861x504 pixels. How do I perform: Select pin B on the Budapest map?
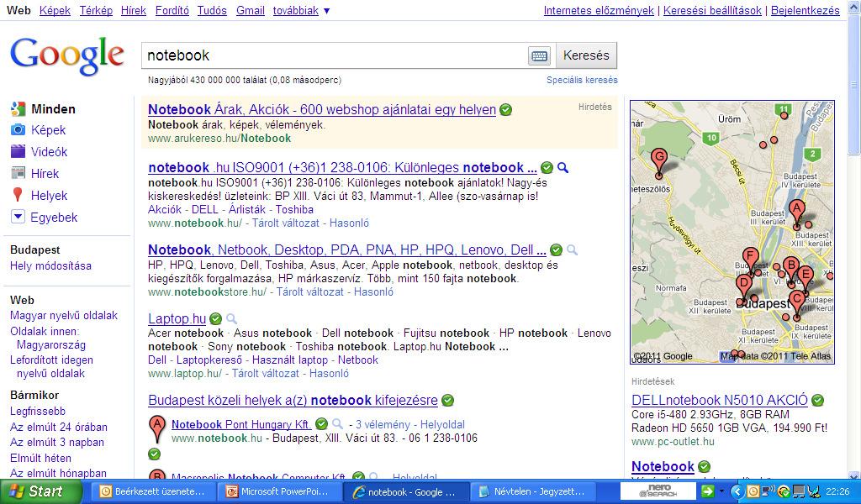(x=790, y=270)
